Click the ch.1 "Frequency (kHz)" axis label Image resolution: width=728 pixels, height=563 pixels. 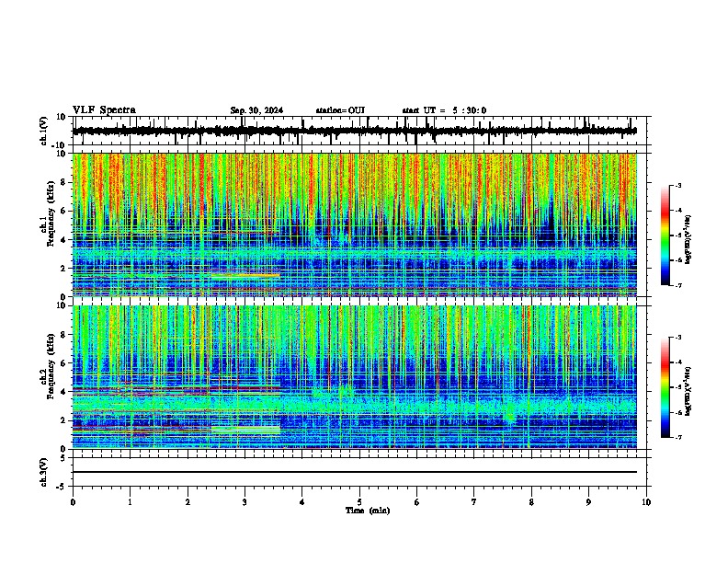click(51, 214)
